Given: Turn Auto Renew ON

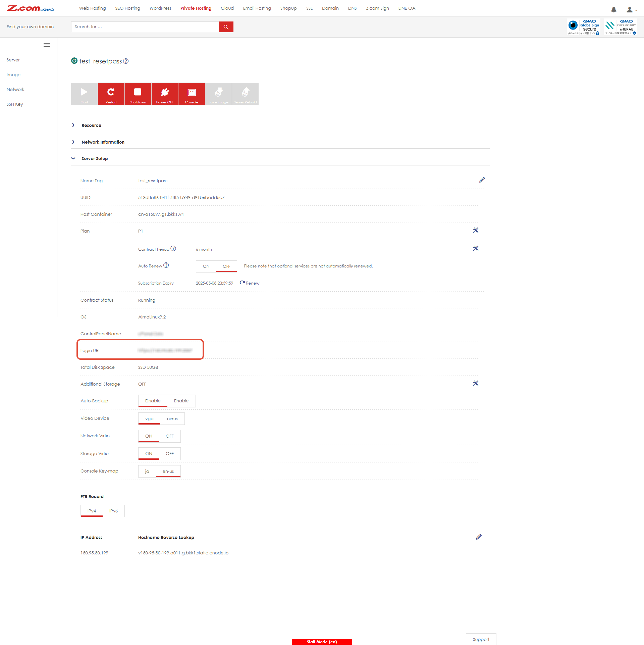Looking at the screenshot, I should point(206,266).
